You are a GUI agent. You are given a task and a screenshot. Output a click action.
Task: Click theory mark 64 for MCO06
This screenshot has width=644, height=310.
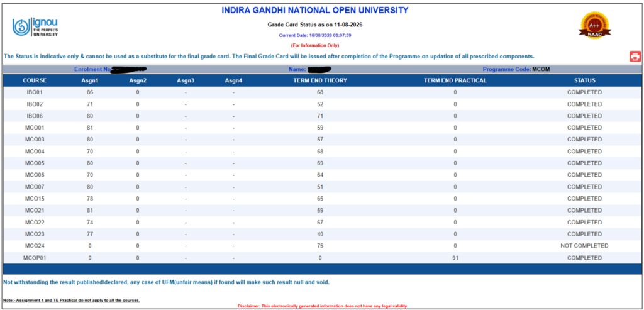click(320, 175)
